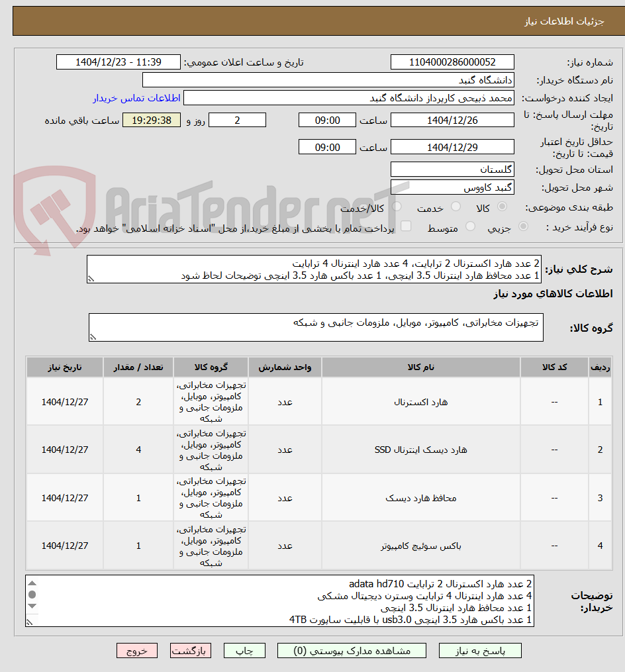Screen dimensions: 625x672
Task: Click the 'پاسخ به نیاز' button
Action: point(480,651)
